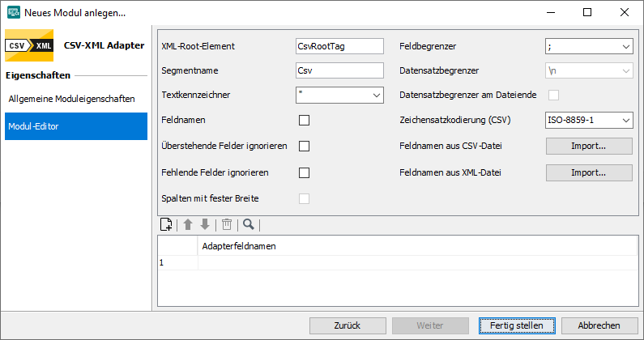Check Fehlende Felder ignorieren
The image size is (644, 340).
pos(305,172)
